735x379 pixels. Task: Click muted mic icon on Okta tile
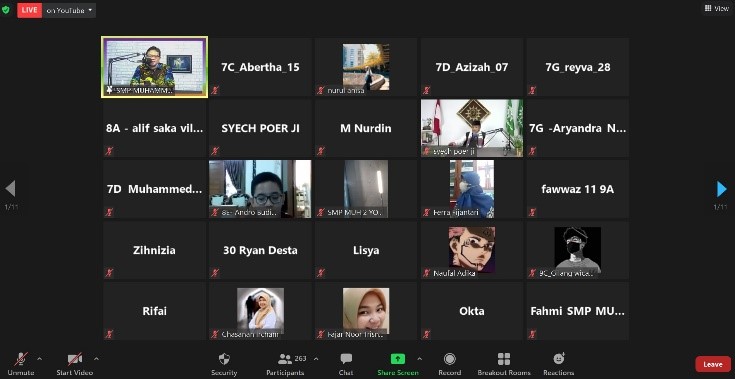(x=427, y=334)
